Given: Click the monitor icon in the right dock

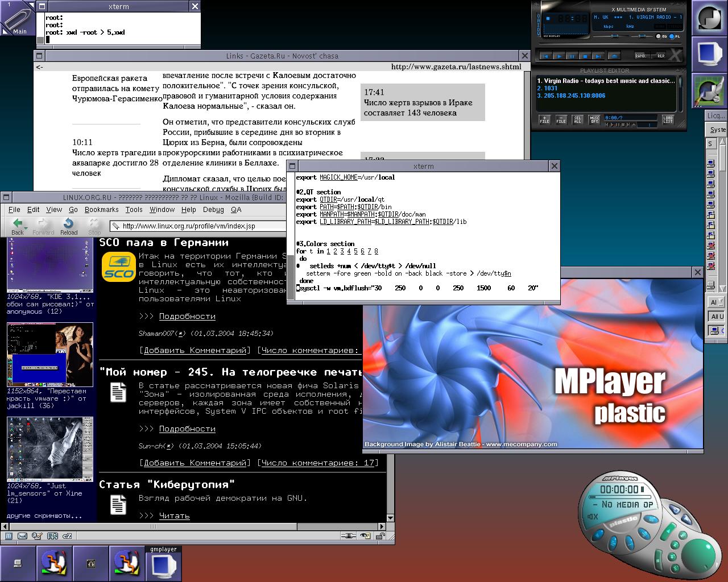Looking at the screenshot, I should pyautogui.click(x=709, y=55).
